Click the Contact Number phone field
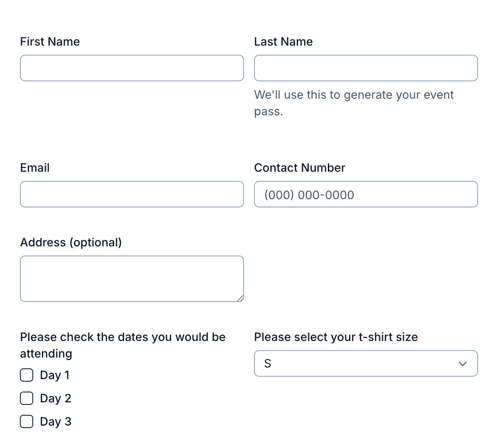Viewport: 498px width, 448px height. (366, 194)
